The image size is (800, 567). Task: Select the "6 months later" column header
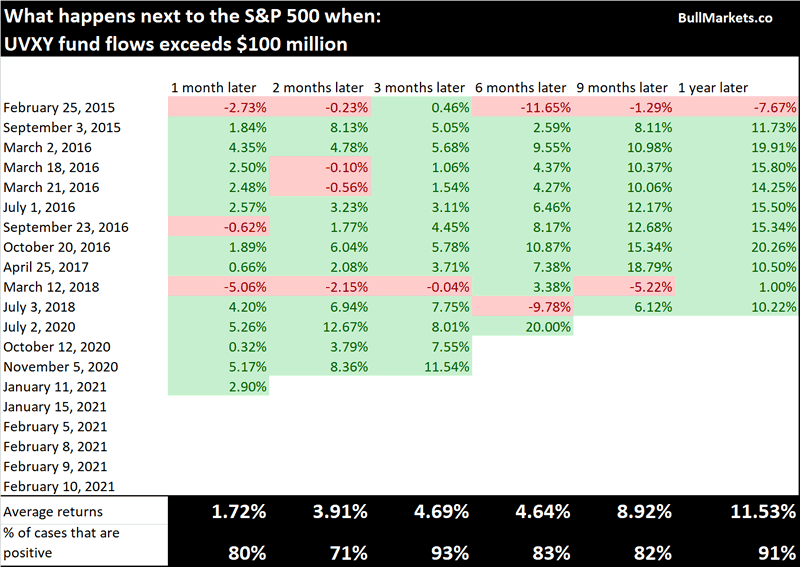[x=522, y=88]
